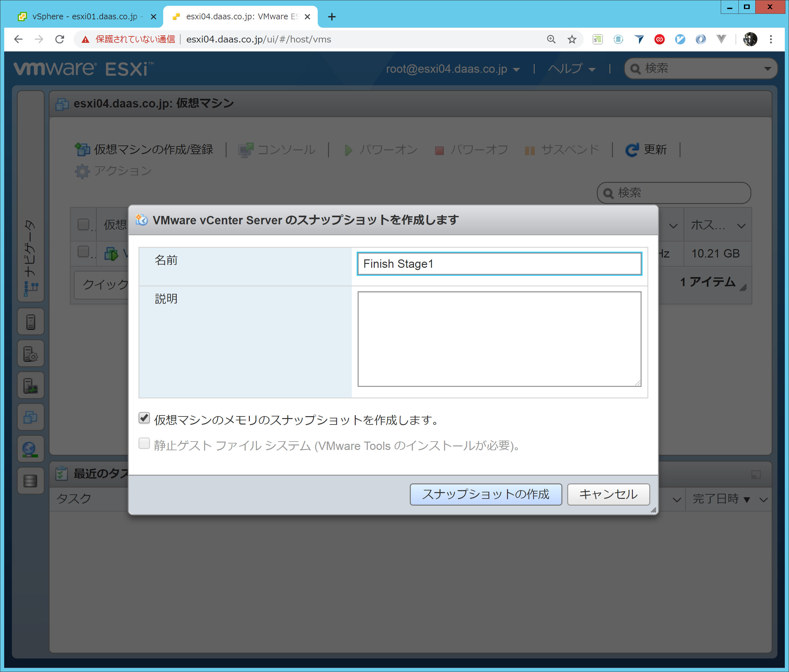Uncheck the memory snapshot checkbox

(144, 418)
